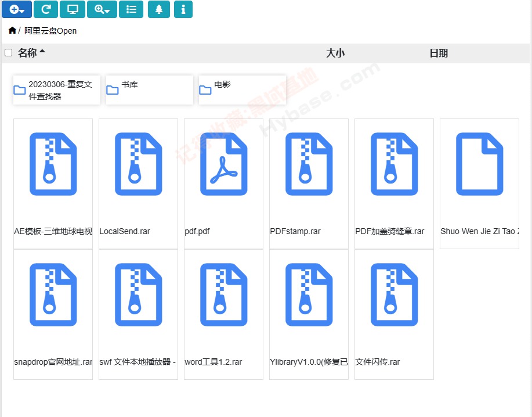Viewport: 532px width, 417px height.
Task: Select the PDFstamp.rar archive icon
Action: pos(309,164)
